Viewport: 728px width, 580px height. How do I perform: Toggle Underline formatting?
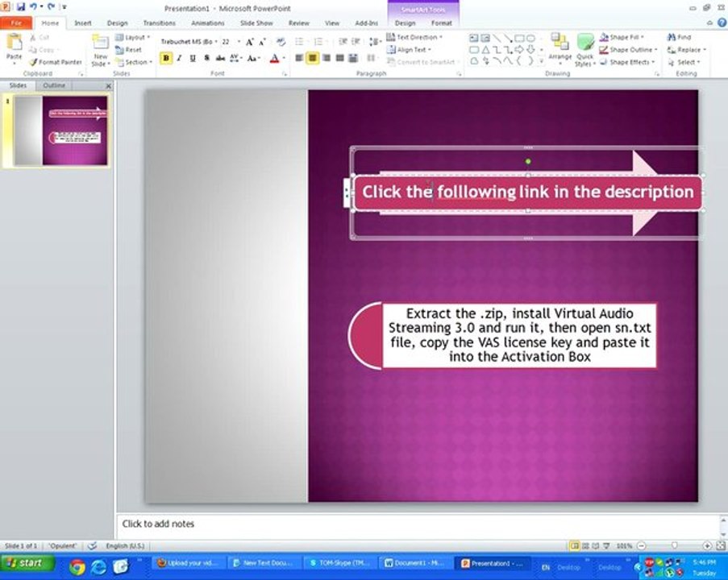193,58
